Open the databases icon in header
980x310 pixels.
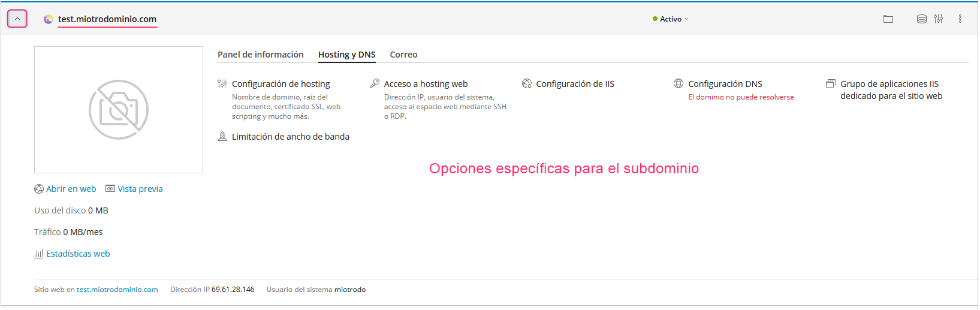point(921,19)
